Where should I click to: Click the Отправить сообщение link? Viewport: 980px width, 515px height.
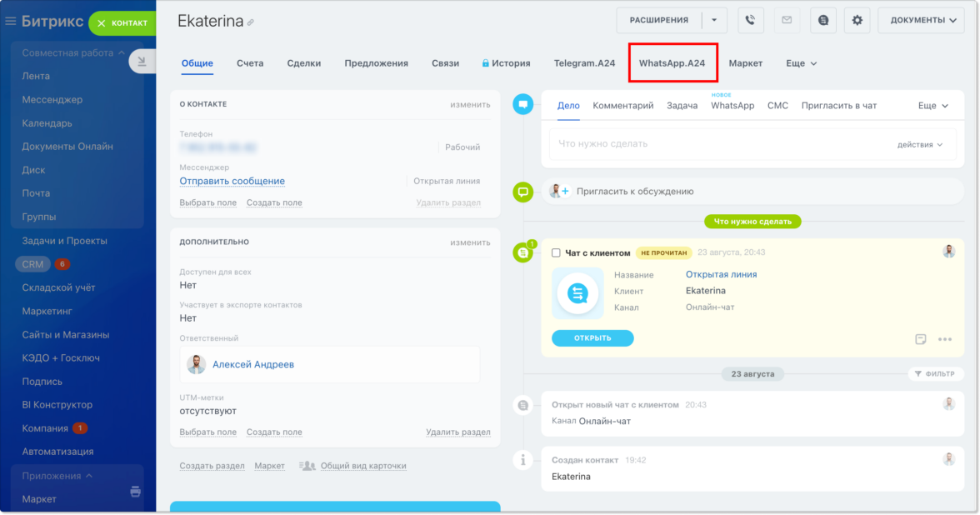[x=232, y=182]
